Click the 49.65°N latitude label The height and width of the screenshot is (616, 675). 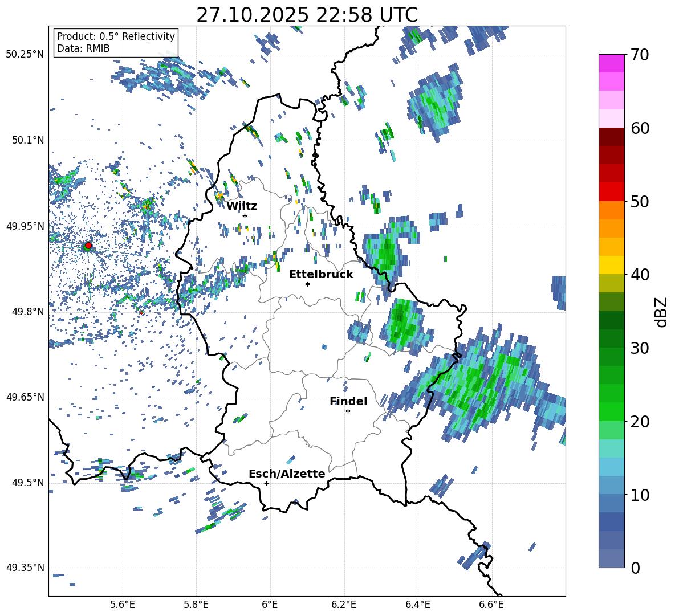(25, 397)
